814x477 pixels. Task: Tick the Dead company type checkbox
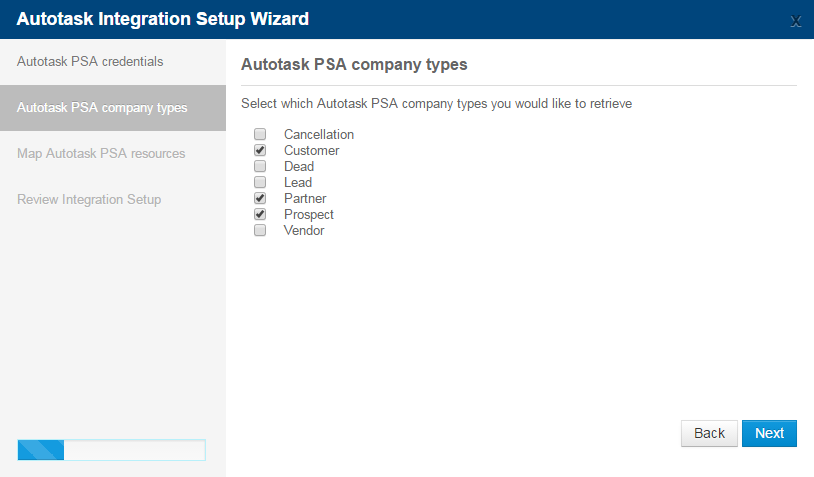click(x=260, y=166)
